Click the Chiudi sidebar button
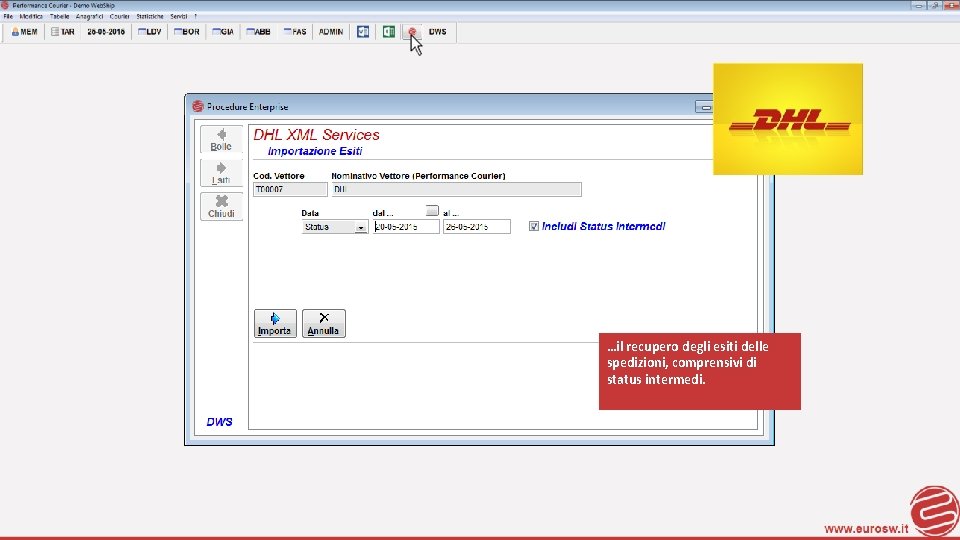This screenshot has width=960, height=540. click(221, 207)
